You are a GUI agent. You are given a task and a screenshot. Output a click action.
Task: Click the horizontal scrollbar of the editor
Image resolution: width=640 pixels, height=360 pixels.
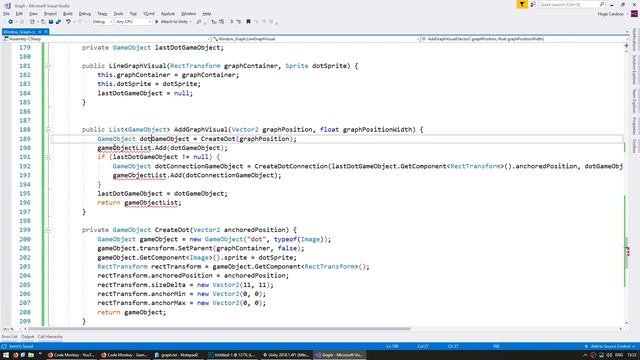tap(219, 329)
